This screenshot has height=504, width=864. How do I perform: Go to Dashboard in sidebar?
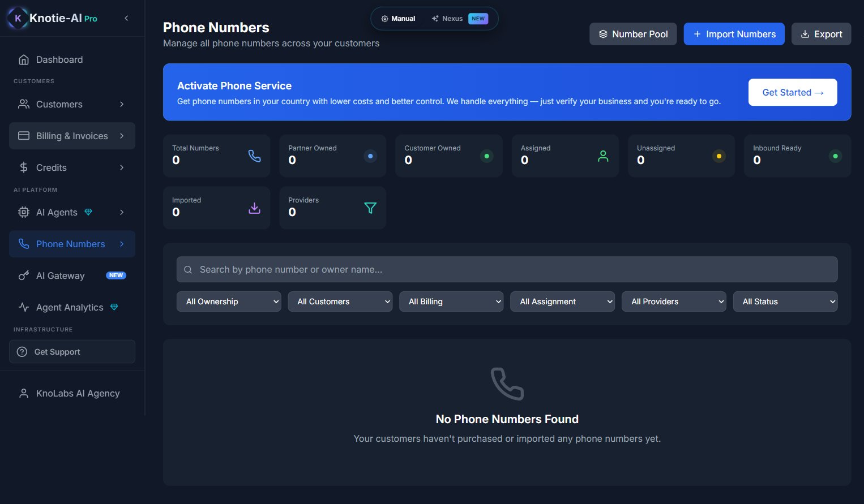coord(72,59)
